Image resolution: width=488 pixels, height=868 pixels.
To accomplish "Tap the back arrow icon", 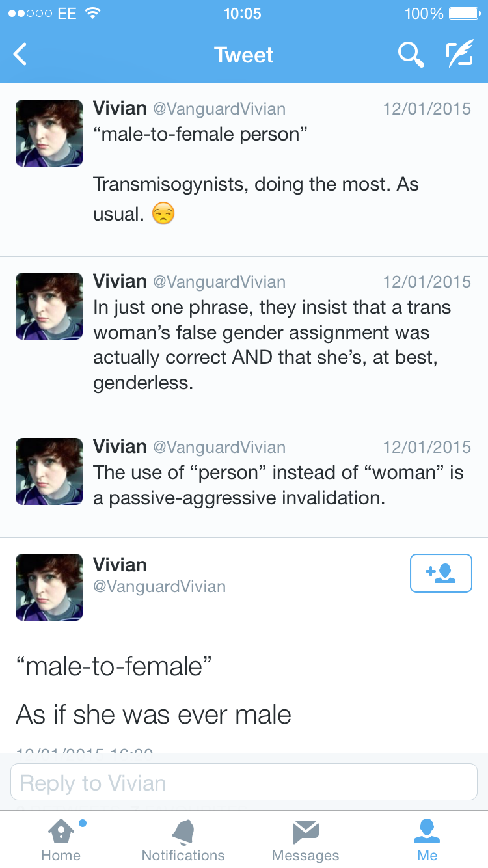I will pyautogui.click(x=21, y=55).
